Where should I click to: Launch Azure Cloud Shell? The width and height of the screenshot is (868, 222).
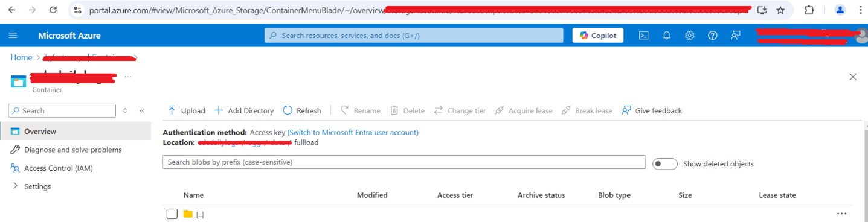coord(644,36)
